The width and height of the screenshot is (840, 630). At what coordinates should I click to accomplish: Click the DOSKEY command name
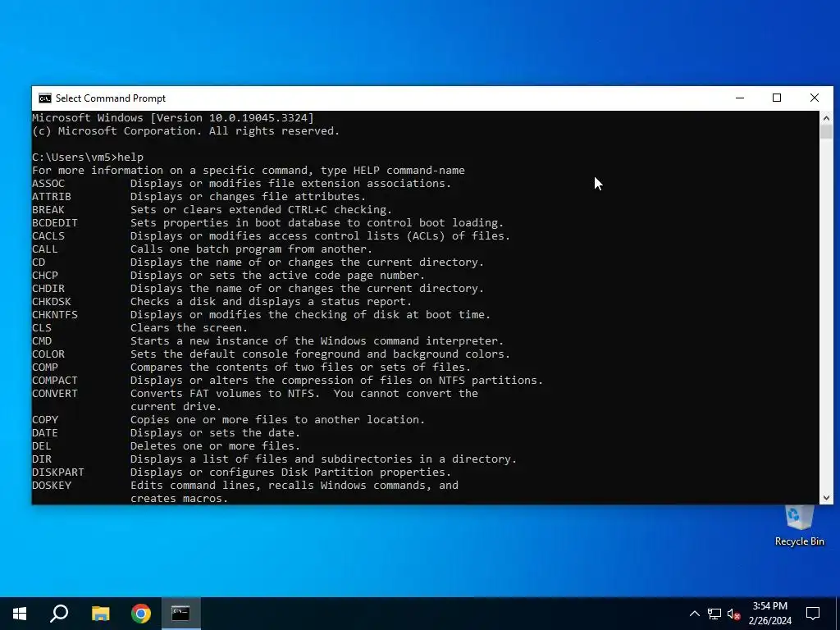click(x=52, y=486)
